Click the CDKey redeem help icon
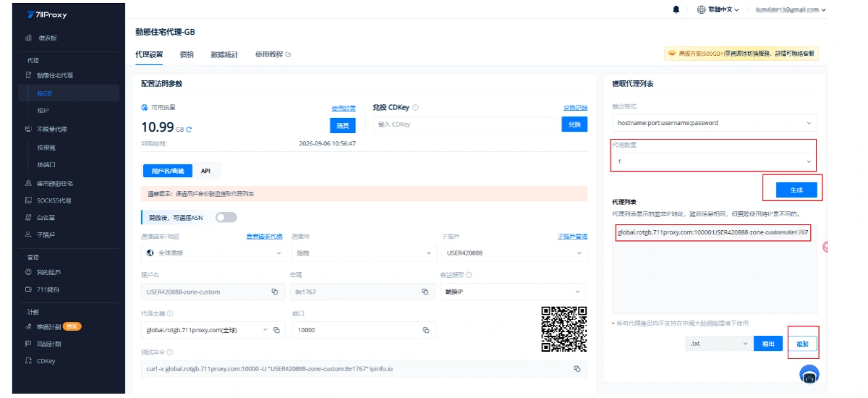868x398 pixels. click(x=415, y=108)
